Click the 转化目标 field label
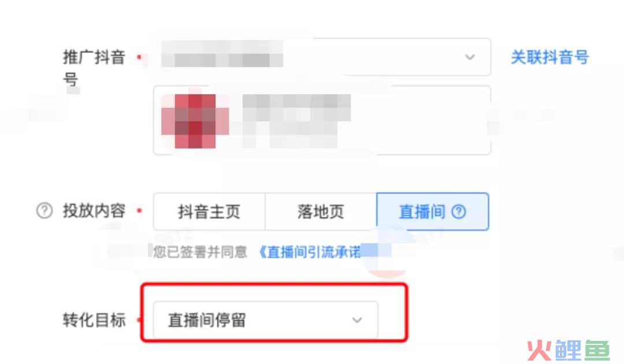 click(x=94, y=320)
